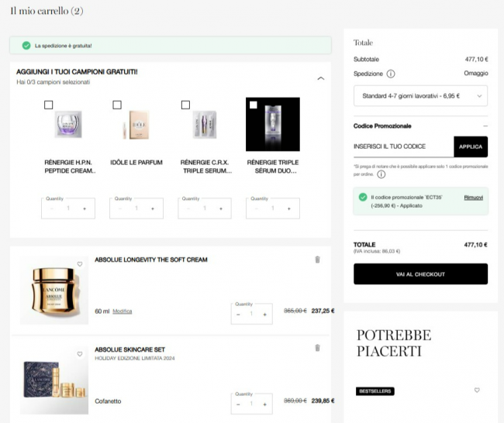Tick the Idôle Le Parfum sample checkbox
504x423 pixels.
[117, 105]
